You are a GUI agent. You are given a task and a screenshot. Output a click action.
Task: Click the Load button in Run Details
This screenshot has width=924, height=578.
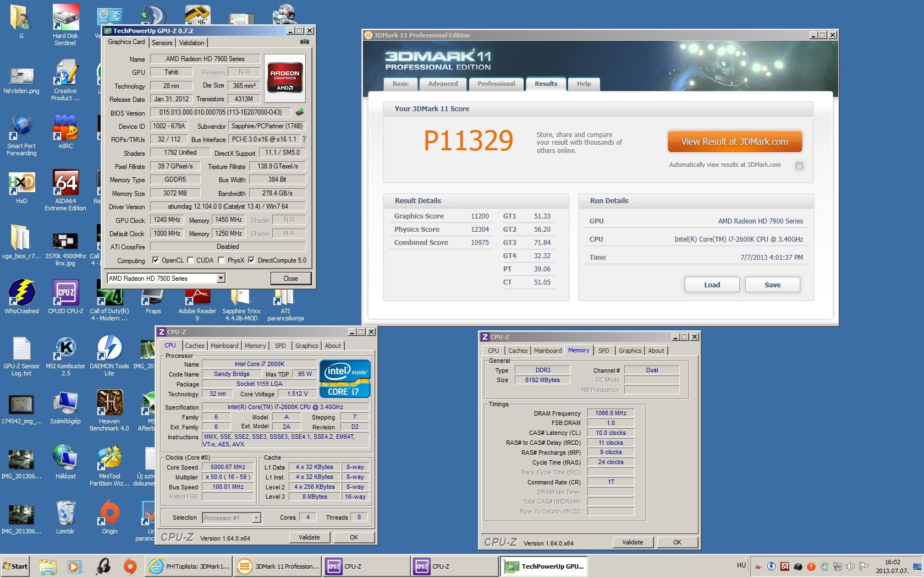click(x=712, y=285)
